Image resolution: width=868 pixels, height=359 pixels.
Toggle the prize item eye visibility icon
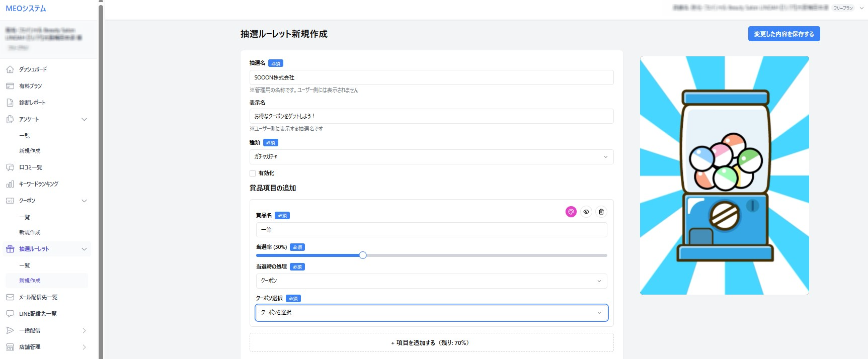586,212
